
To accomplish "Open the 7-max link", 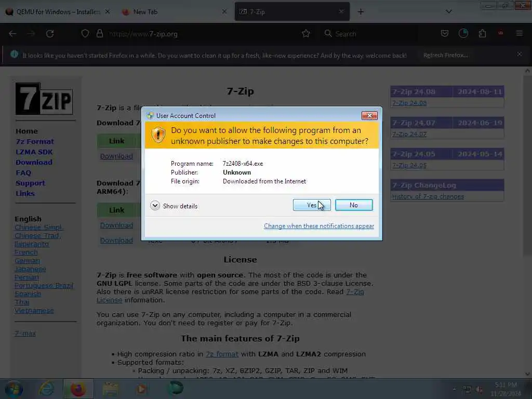I will [25, 333].
